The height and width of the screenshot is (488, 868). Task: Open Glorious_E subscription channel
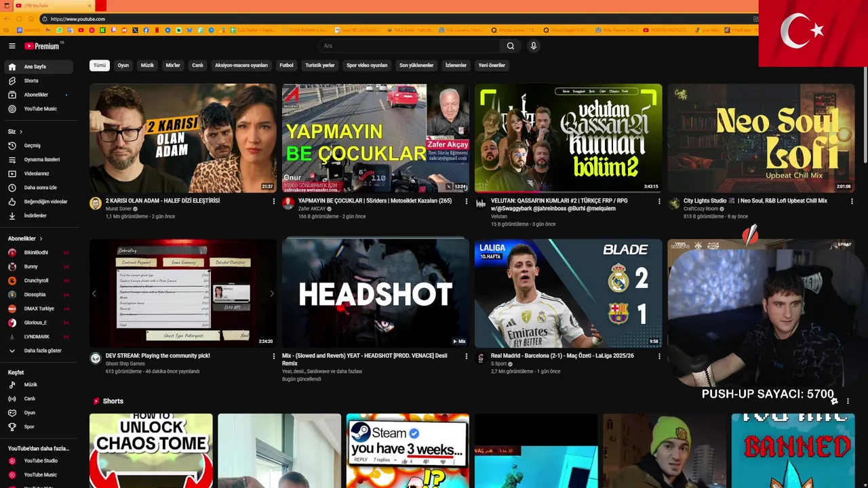40,323
